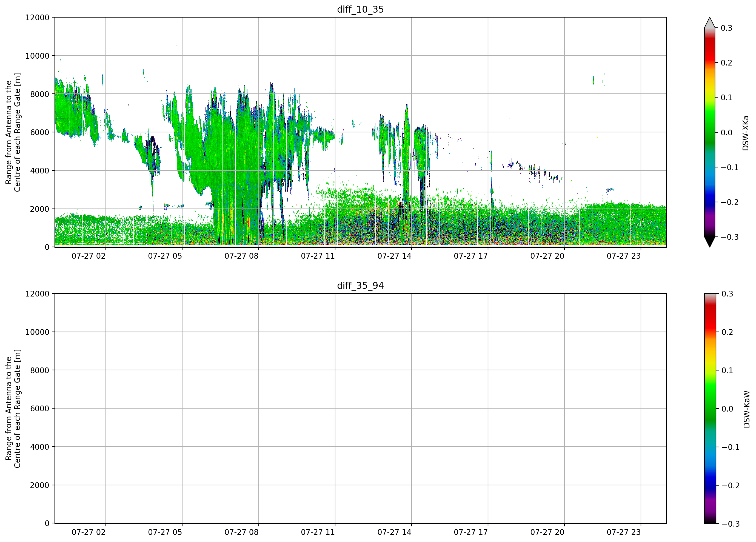
Task: Click the DSW-KaW gradient colorbar
Action: click(x=710, y=408)
